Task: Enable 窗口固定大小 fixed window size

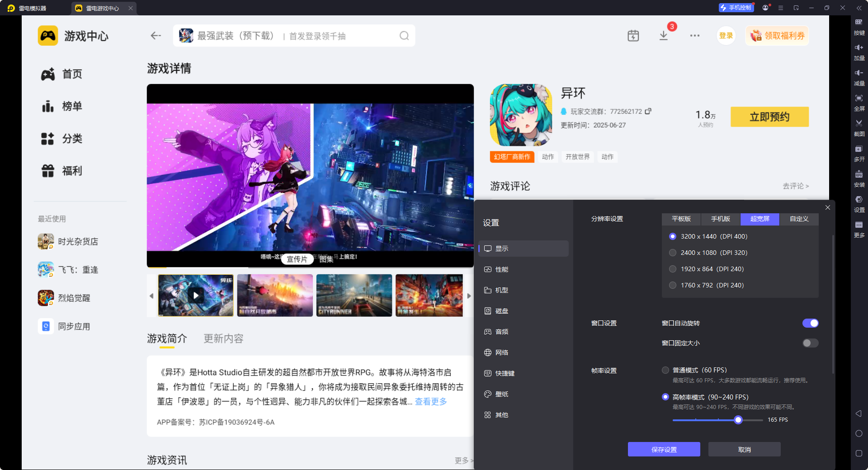Action: pos(810,343)
